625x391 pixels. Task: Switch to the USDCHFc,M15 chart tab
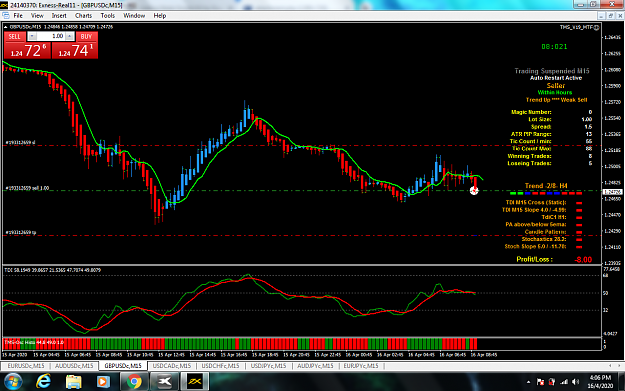point(220,365)
